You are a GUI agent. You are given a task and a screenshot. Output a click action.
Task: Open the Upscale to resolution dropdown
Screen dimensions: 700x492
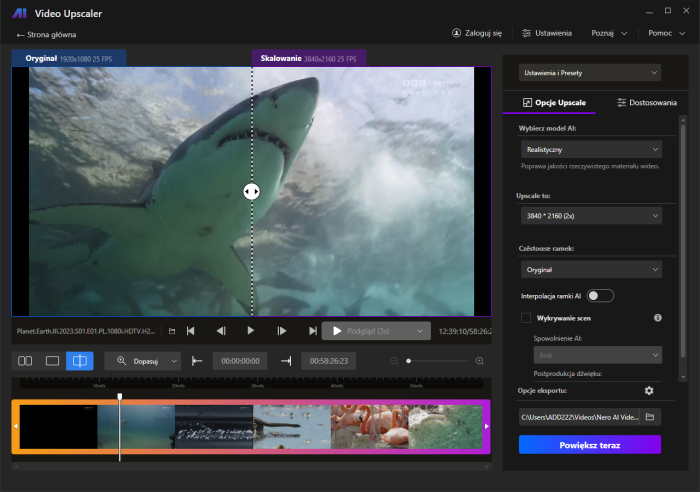(x=591, y=216)
